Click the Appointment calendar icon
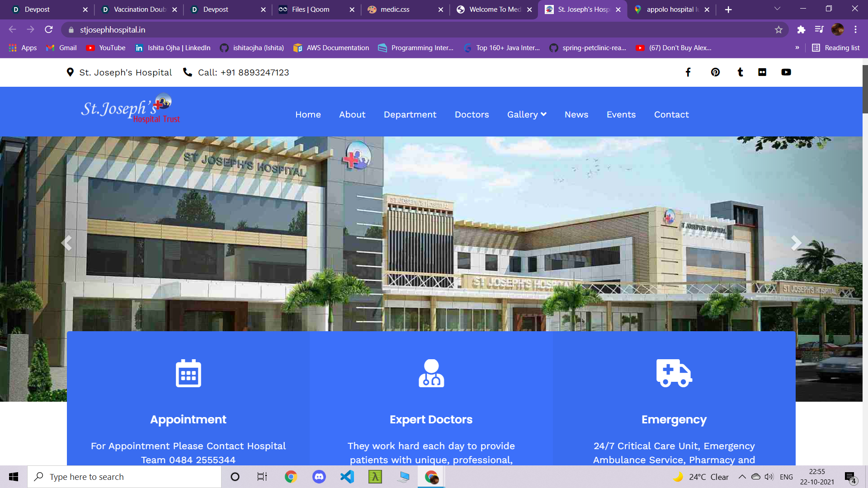The image size is (868, 488). [188, 373]
